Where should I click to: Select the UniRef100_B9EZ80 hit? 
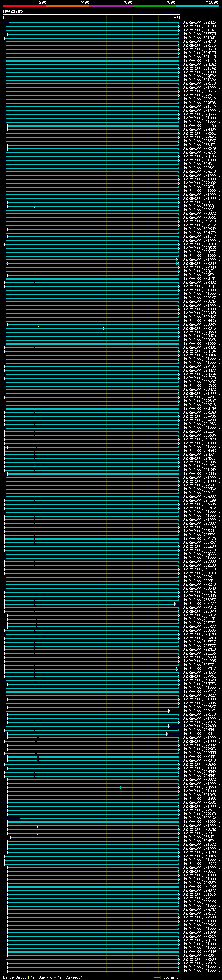click(199, 547)
